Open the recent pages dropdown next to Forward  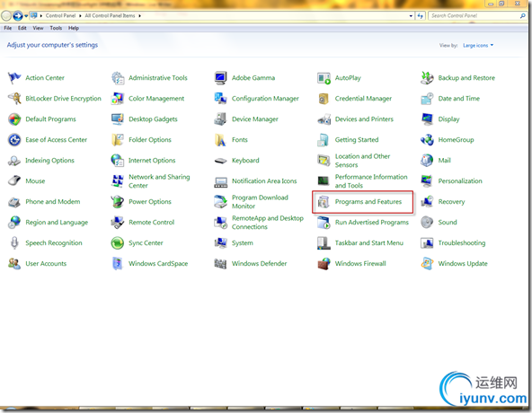pos(26,16)
